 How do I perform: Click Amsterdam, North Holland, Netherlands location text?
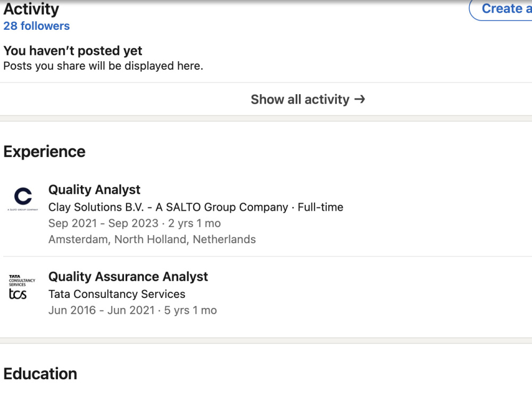(x=152, y=239)
